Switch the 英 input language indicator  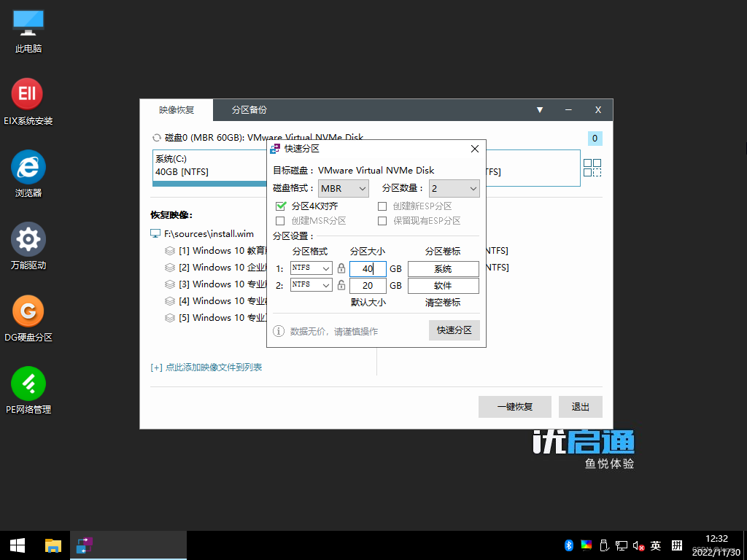pyautogui.click(x=656, y=545)
